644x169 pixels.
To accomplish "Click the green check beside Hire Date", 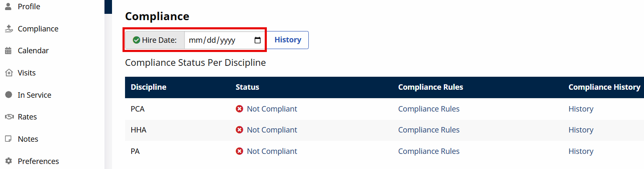I will (136, 40).
